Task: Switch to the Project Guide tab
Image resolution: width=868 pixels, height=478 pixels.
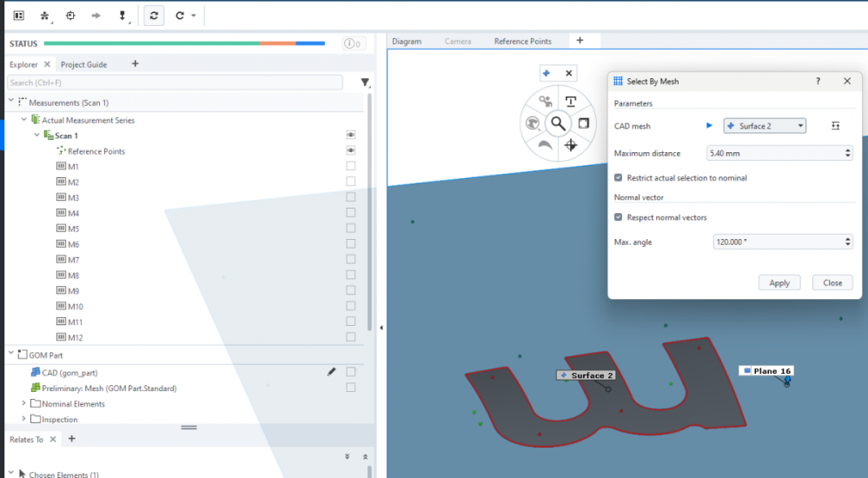Action: pos(83,64)
